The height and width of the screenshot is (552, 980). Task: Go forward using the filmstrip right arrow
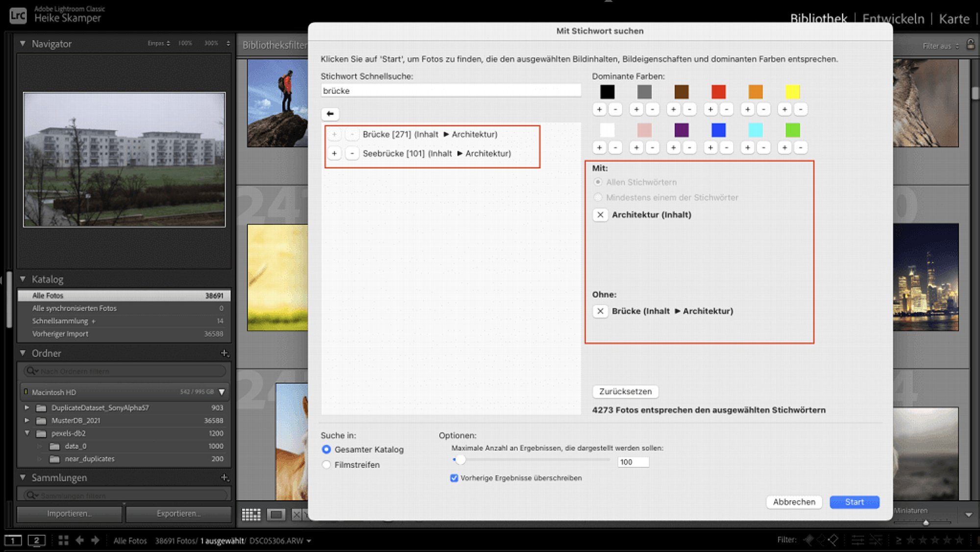(x=95, y=540)
